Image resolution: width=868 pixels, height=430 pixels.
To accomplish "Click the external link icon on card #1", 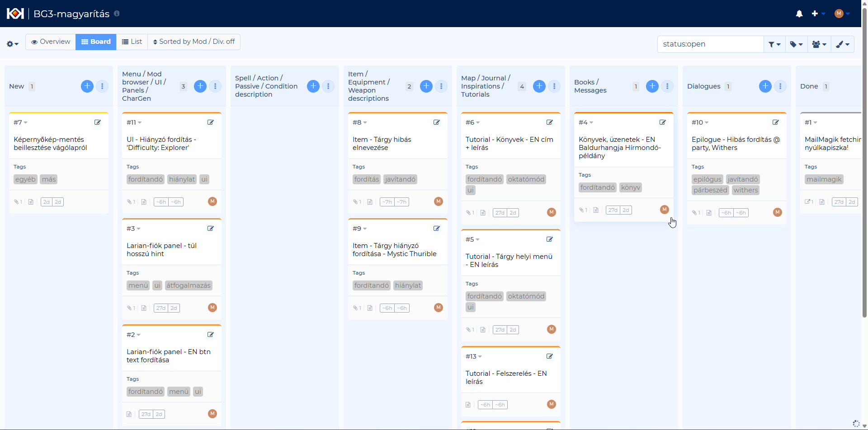I will coord(808,202).
